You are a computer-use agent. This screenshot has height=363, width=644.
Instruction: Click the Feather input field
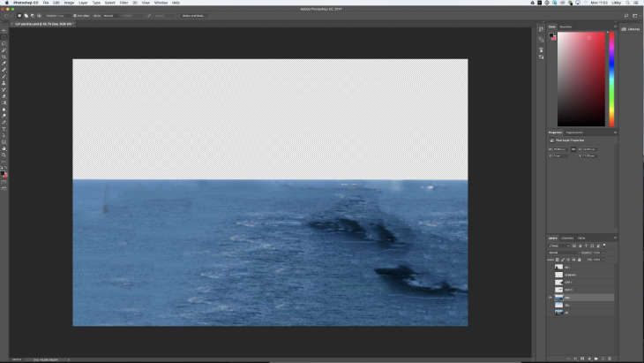[x=58, y=16]
